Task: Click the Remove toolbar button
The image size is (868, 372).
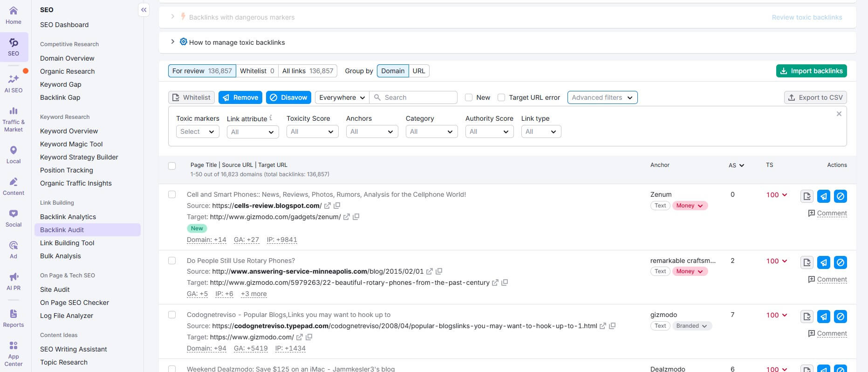Action: (240, 97)
